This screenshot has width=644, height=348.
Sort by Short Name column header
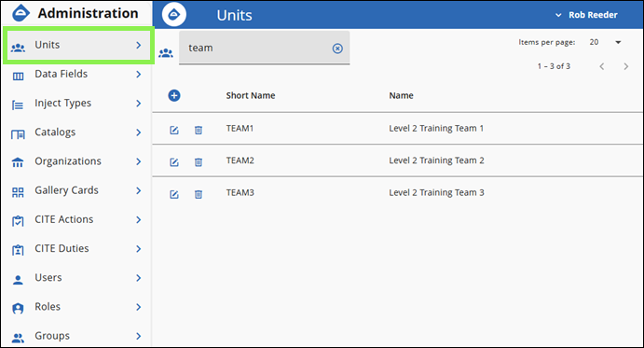(x=251, y=95)
